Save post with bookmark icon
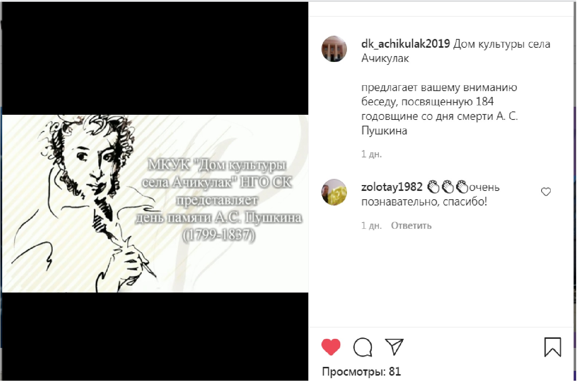 click(552, 347)
